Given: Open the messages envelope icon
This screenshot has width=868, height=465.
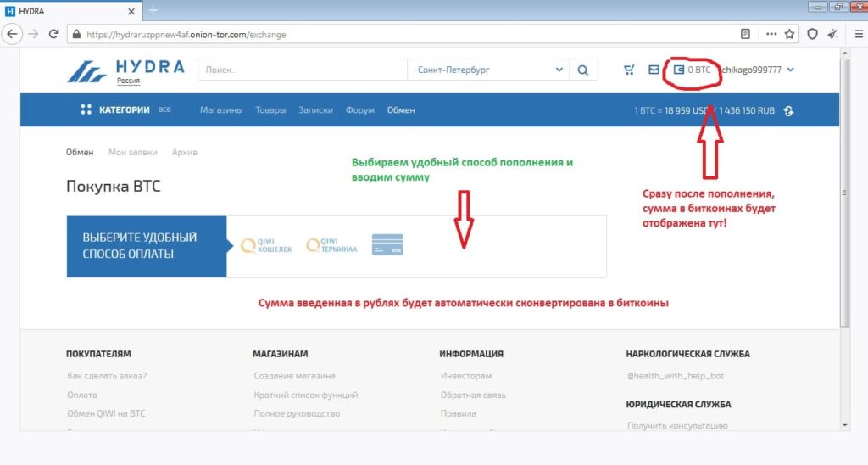Looking at the screenshot, I should pos(654,70).
